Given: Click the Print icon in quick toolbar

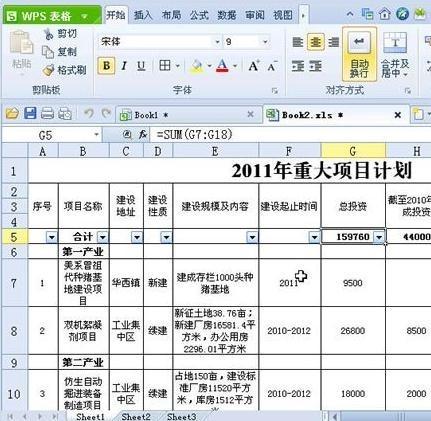Looking at the screenshot, I should click(47, 114).
